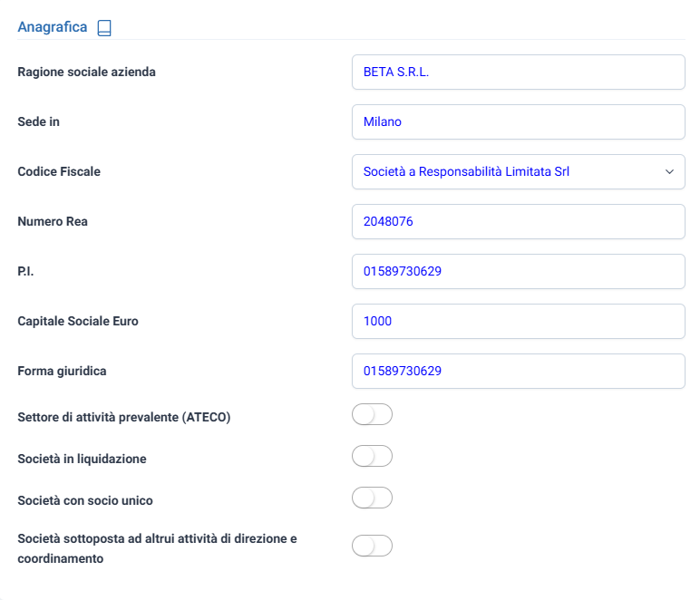Screen dimensions: 700x600
Task: Click the Ragione sociale azienda label
Action: (x=87, y=72)
